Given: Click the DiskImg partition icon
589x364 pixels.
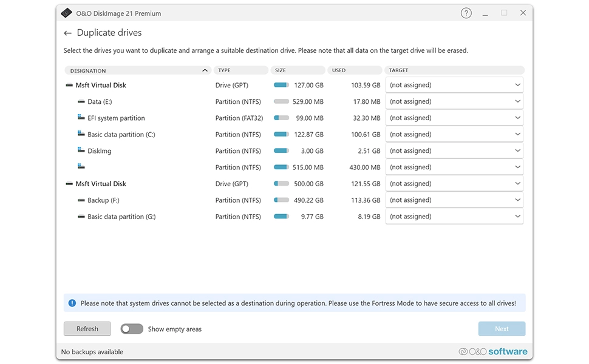Looking at the screenshot, I should (x=80, y=150).
